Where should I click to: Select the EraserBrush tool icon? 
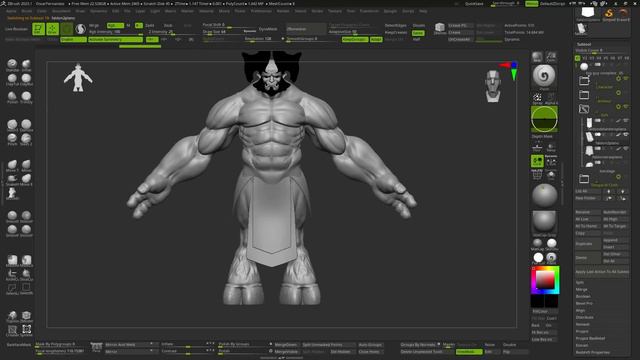pos(624,14)
